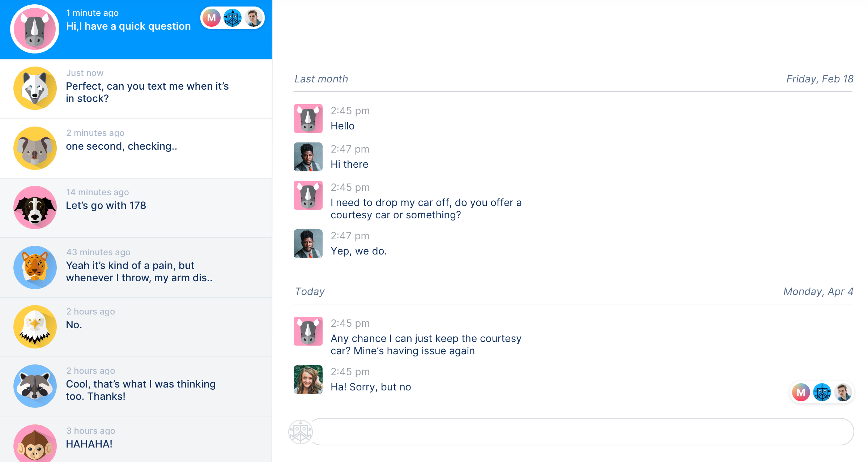Click ship logo icon beside message input
868x462 pixels.
[300, 432]
